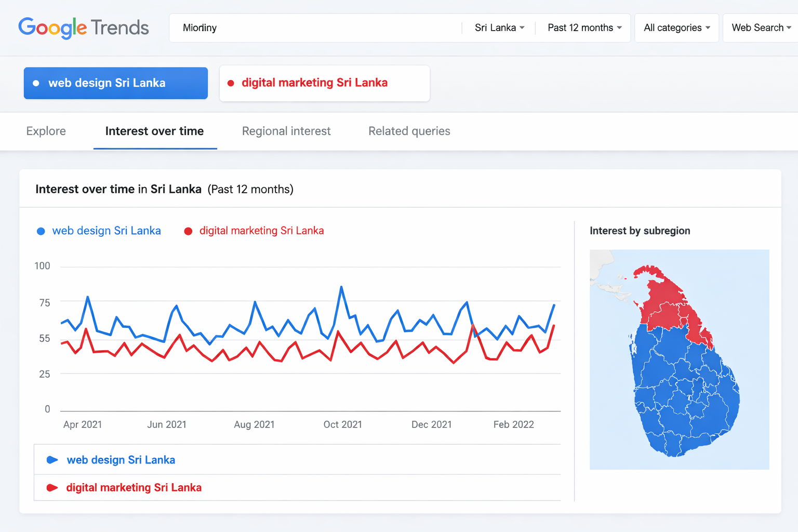Screen dimensions: 798x532
Task: Click the red tag icon beside digital marketing row
Action: 52,488
